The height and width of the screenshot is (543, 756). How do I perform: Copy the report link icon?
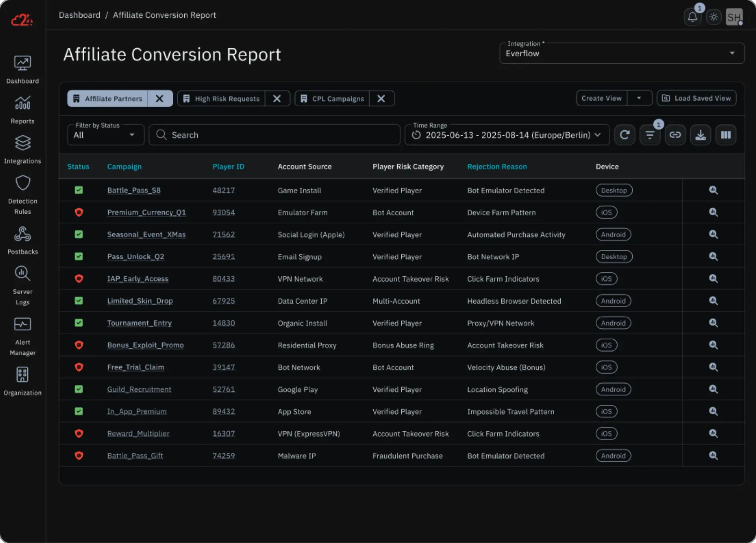675,135
